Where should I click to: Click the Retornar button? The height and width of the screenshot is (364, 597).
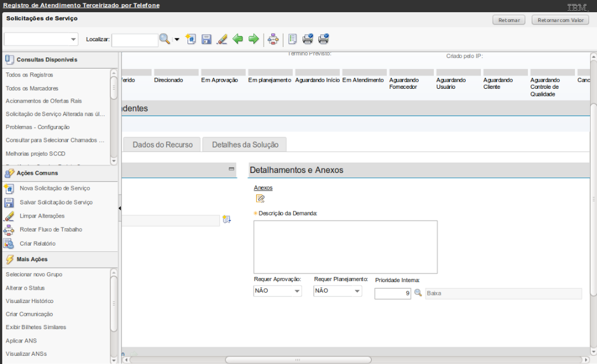tap(509, 20)
